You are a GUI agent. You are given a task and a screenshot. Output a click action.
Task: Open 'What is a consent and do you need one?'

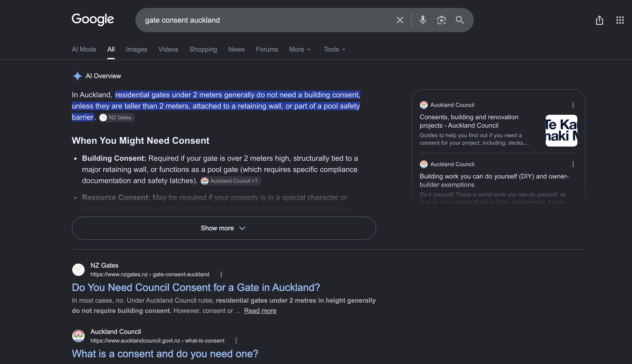pos(165,354)
